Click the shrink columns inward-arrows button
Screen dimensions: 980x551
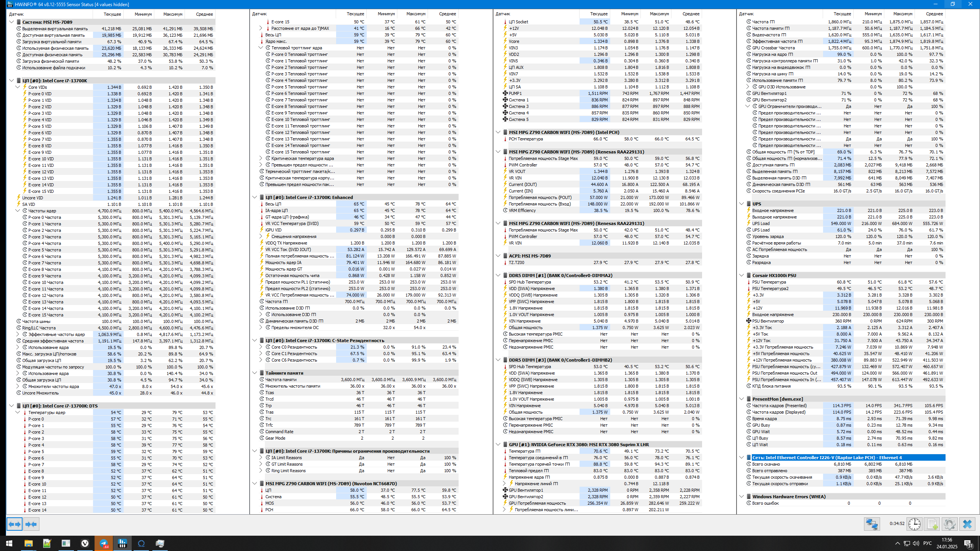point(31,524)
